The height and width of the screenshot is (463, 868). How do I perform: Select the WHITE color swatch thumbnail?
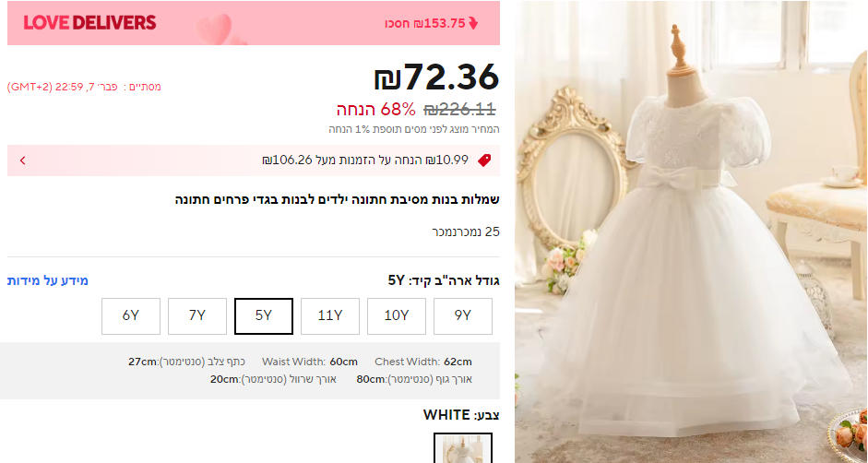pyautogui.click(x=463, y=448)
